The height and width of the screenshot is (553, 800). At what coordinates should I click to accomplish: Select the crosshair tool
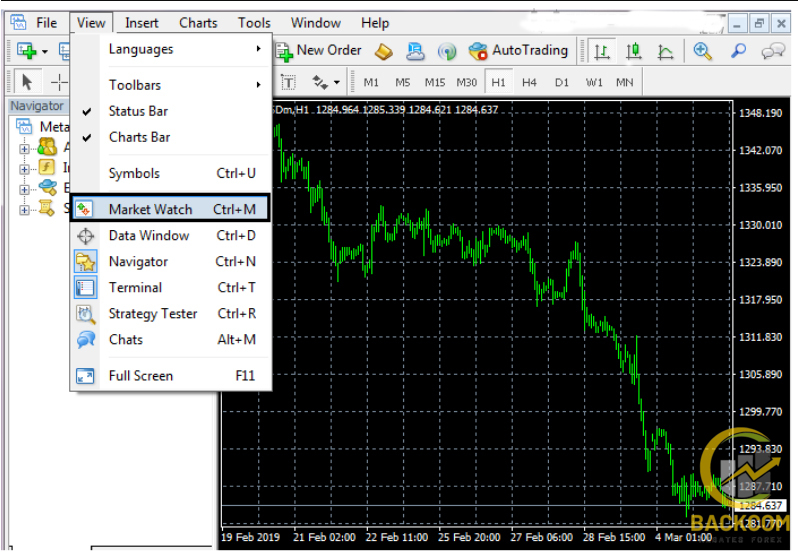pyautogui.click(x=59, y=82)
